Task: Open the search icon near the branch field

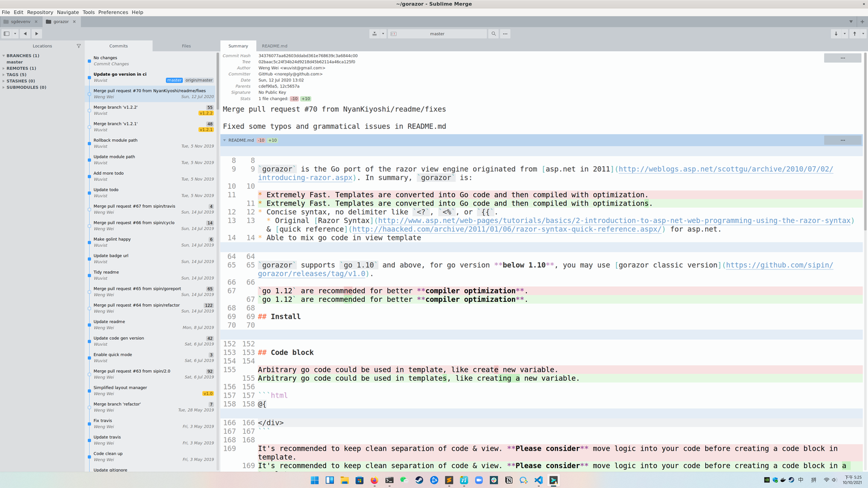Action: tap(494, 33)
